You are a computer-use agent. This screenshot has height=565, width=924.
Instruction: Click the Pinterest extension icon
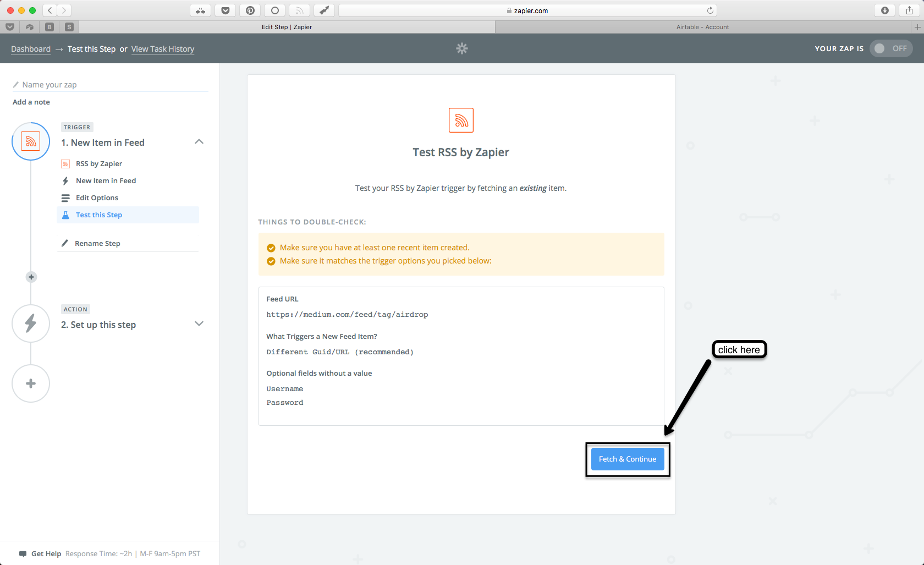click(x=250, y=10)
